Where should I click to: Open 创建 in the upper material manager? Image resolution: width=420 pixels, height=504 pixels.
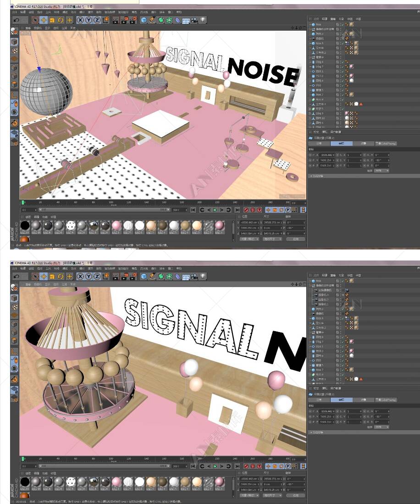pyautogui.click(x=28, y=217)
